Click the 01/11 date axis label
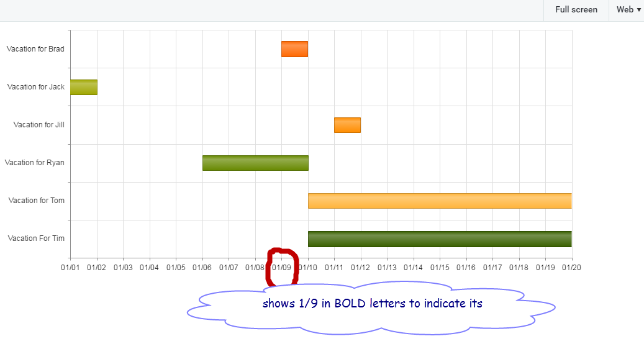 point(334,268)
